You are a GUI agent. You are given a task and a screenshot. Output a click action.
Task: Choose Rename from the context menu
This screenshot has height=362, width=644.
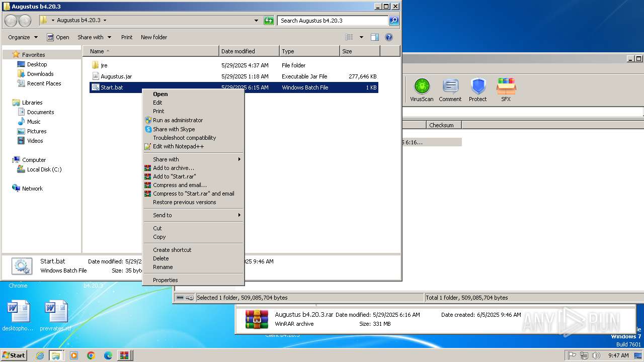coord(193,267)
